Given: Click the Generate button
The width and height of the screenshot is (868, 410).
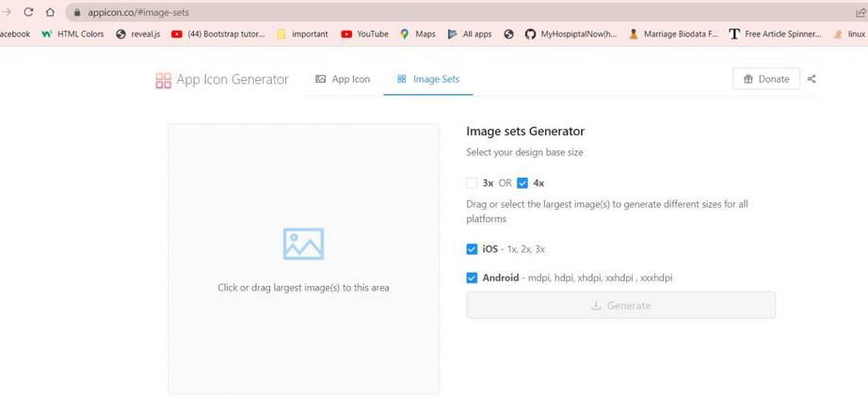Looking at the screenshot, I should click(620, 306).
